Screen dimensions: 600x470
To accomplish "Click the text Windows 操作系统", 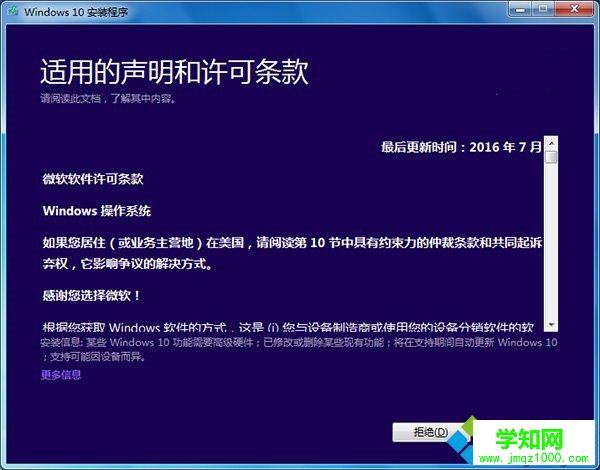I will pyautogui.click(x=97, y=211).
